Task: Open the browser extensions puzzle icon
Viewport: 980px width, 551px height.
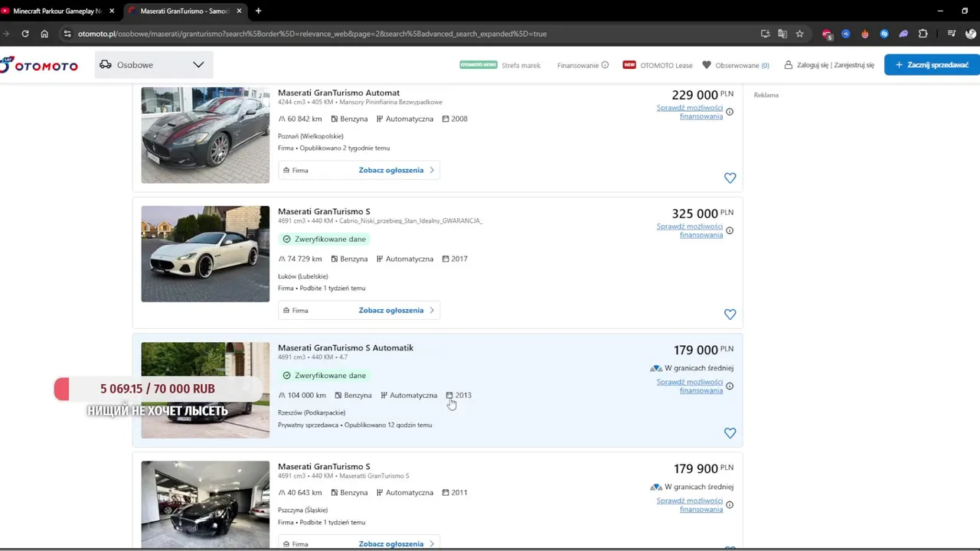Action: (x=923, y=34)
